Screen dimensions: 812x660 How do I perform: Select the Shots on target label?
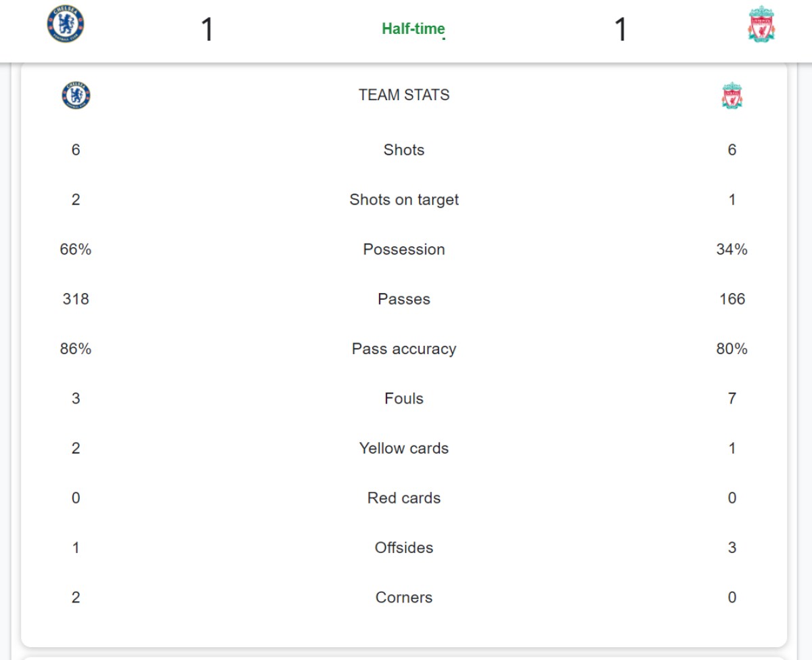404,200
